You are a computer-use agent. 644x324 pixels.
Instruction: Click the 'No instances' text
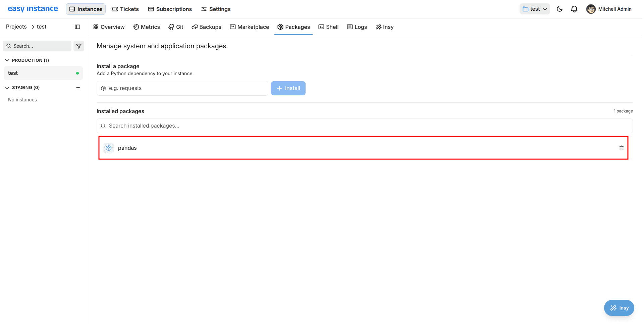click(x=22, y=100)
